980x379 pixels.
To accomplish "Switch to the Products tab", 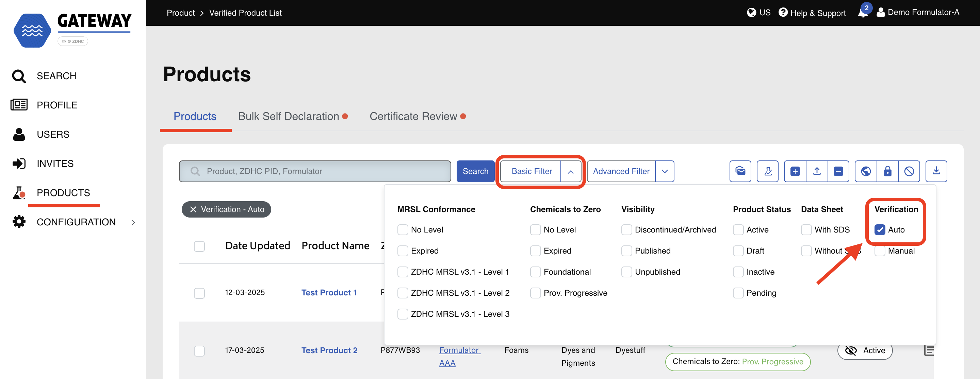I will [x=195, y=116].
